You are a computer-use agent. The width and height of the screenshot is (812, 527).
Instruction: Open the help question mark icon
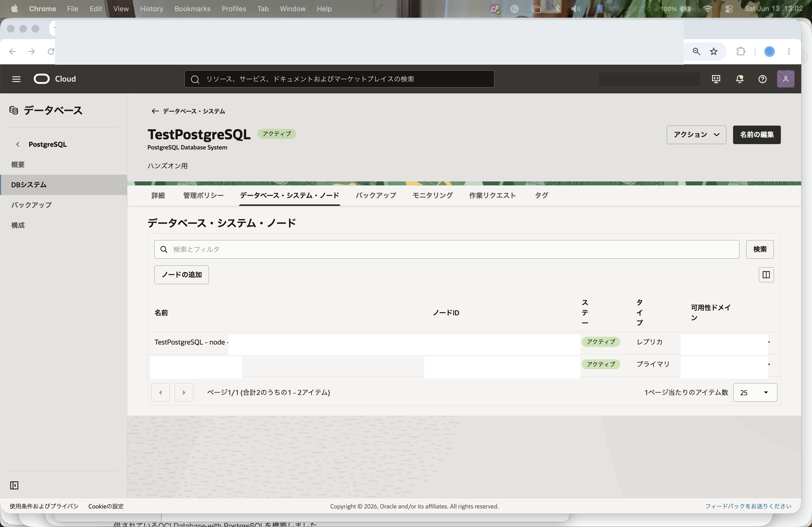pyautogui.click(x=762, y=79)
